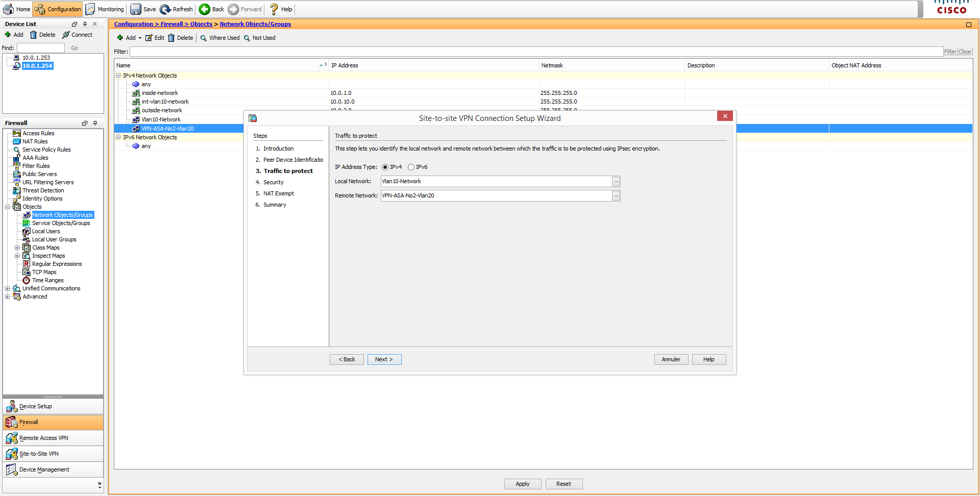Click Next in VPN wizard
Screen dimensions: 980x496
tap(384, 360)
